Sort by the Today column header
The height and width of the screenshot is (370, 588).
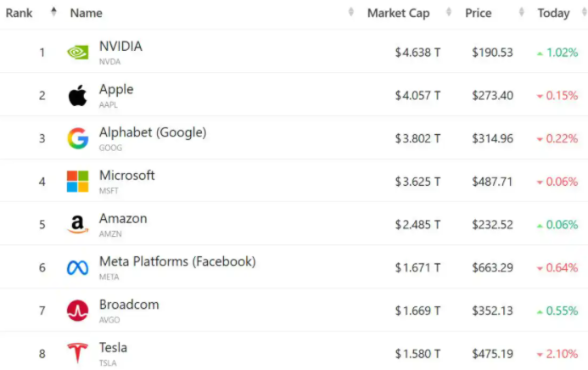[553, 14]
